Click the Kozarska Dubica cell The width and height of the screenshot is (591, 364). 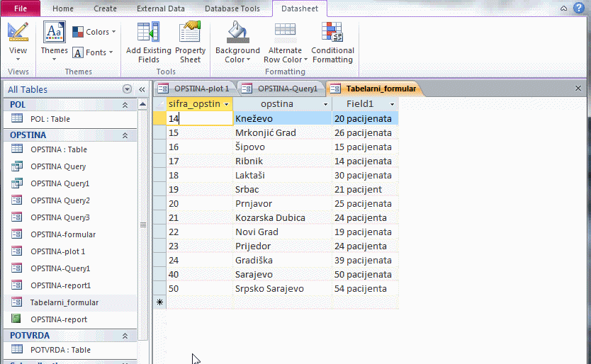282,218
